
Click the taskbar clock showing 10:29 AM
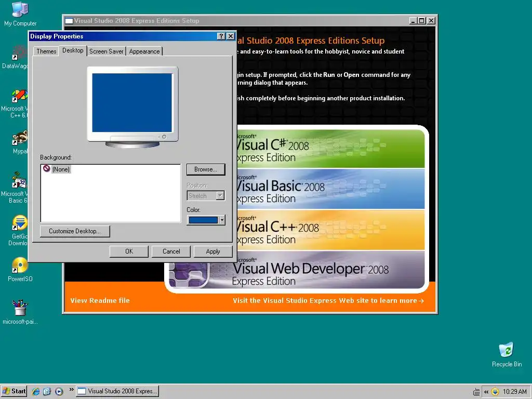click(514, 392)
